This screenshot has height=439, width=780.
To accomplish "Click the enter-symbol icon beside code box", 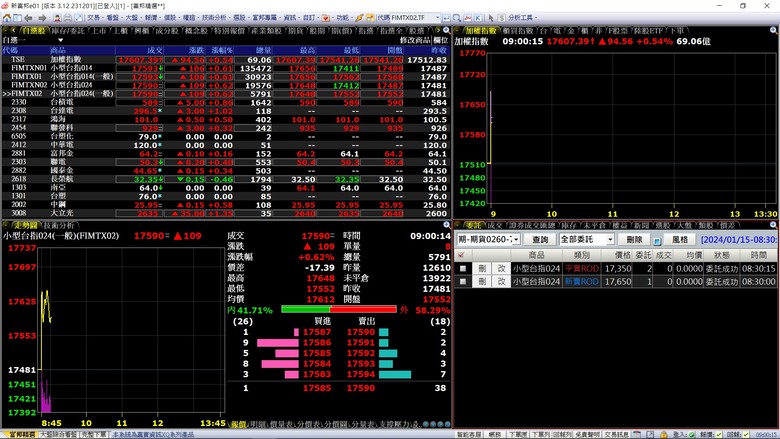I will click(x=447, y=18).
